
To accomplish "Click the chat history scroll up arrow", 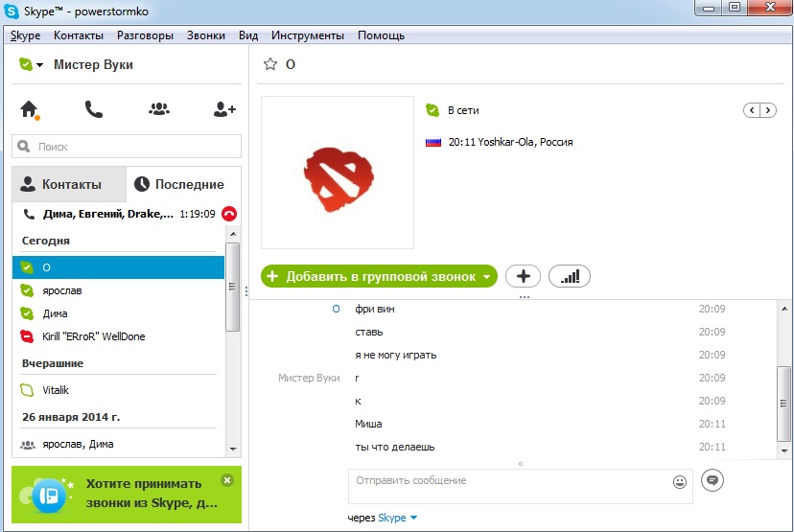I will [x=783, y=309].
